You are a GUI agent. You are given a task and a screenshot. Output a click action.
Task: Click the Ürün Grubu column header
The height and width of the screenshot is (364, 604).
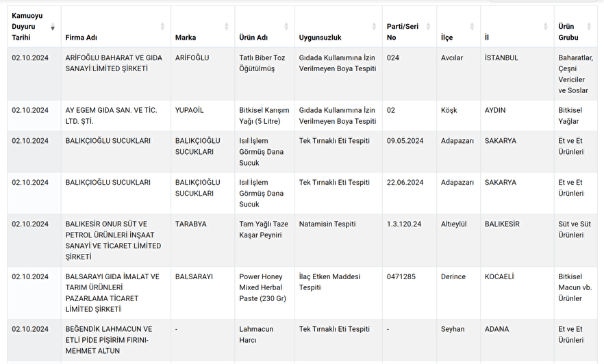568,32
